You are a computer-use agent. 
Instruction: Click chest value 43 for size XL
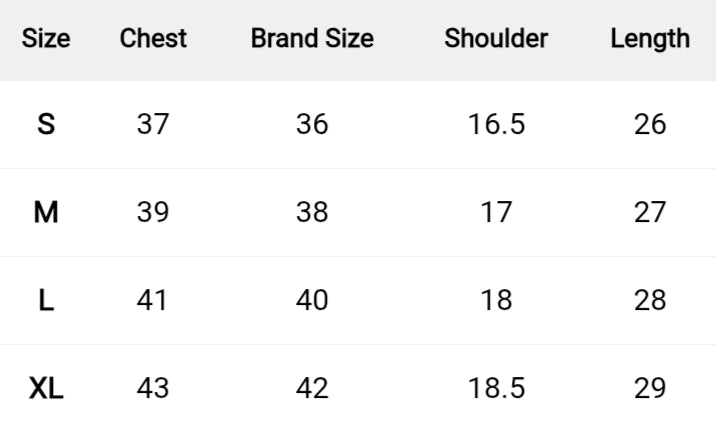pyautogui.click(x=153, y=388)
